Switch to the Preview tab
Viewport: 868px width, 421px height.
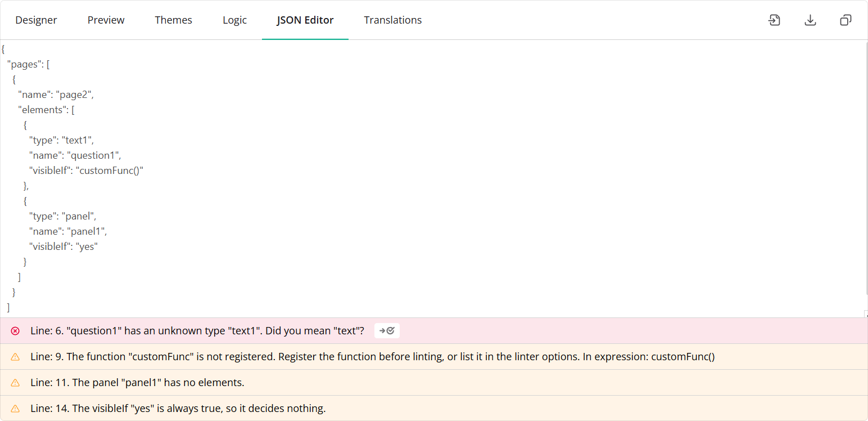pos(106,20)
